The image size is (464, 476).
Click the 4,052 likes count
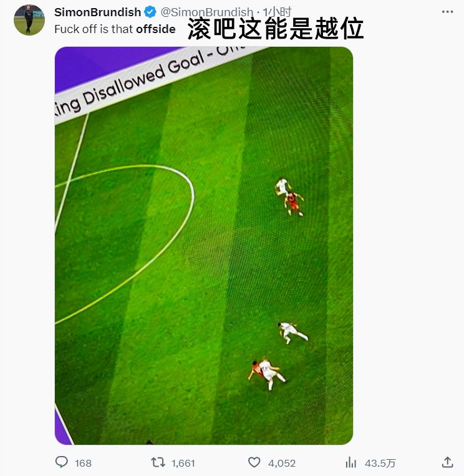(282, 463)
